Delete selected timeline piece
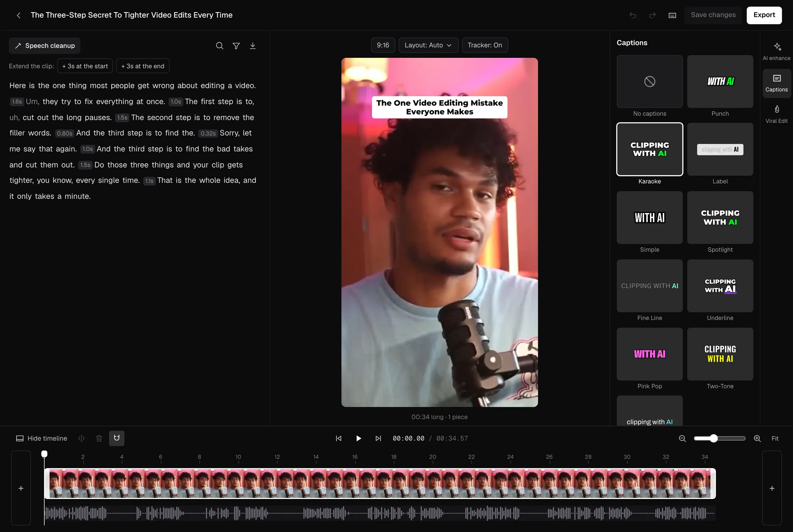The width and height of the screenshot is (793, 532). (99, 438)
